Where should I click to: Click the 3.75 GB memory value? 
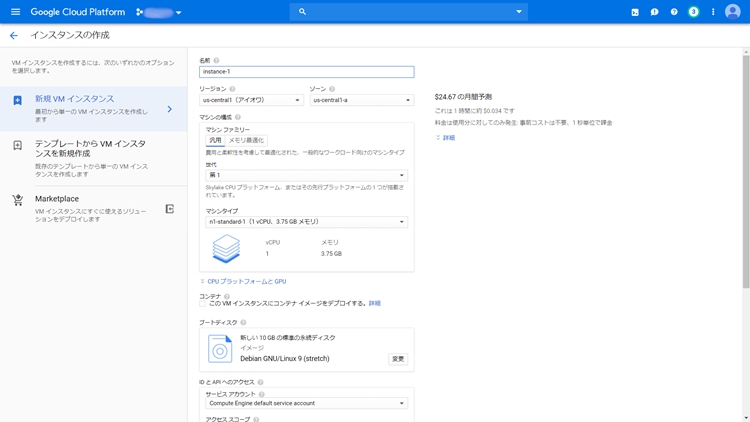coord(331,254)
